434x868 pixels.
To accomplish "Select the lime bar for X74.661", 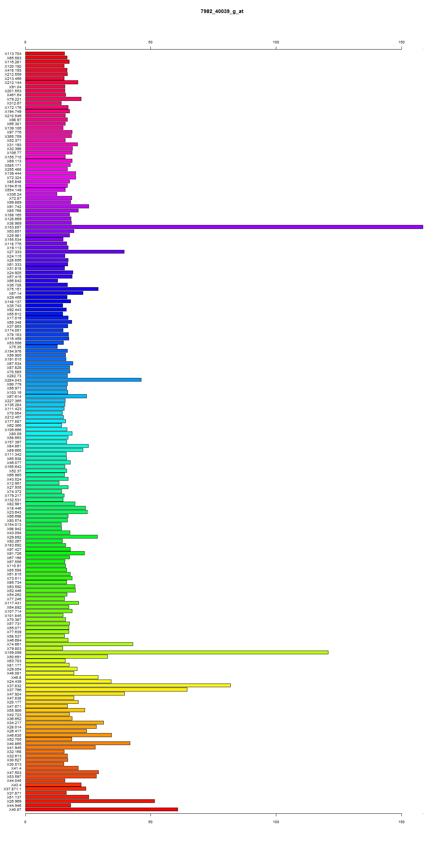I will point(79,644).
